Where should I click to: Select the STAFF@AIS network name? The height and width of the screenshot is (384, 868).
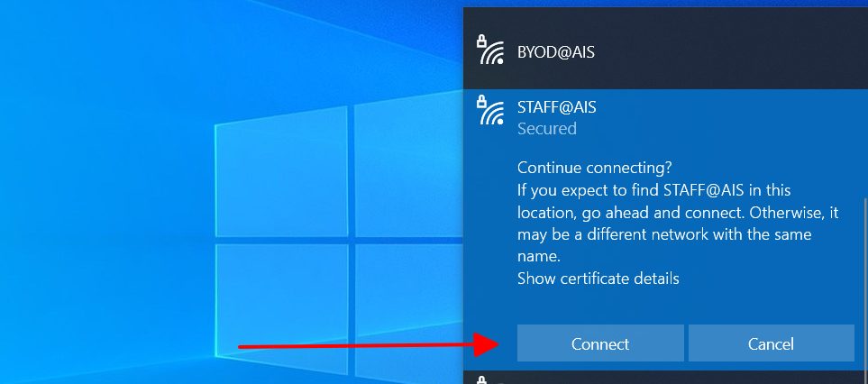[557, 107]
